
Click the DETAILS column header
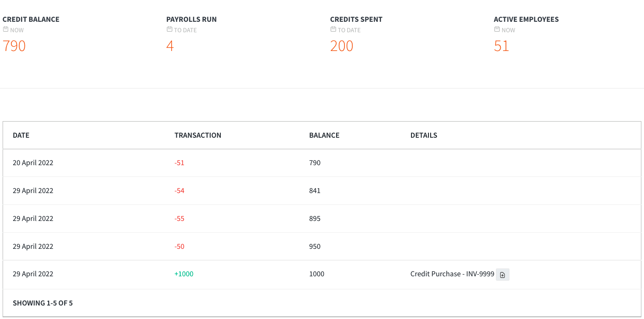(x=424, y=135)
